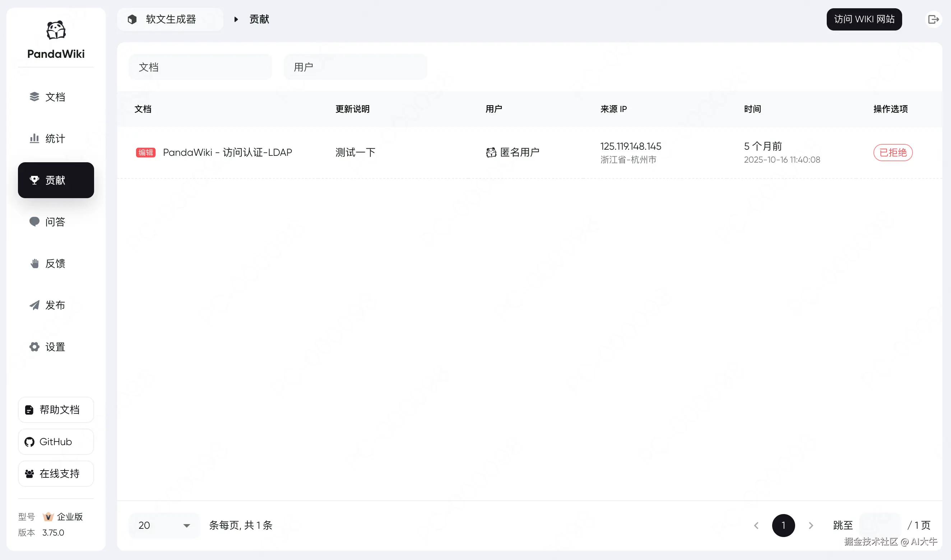Open the 帮助文档 help link
Screen dimensions: 951x560
click(56, 410)
